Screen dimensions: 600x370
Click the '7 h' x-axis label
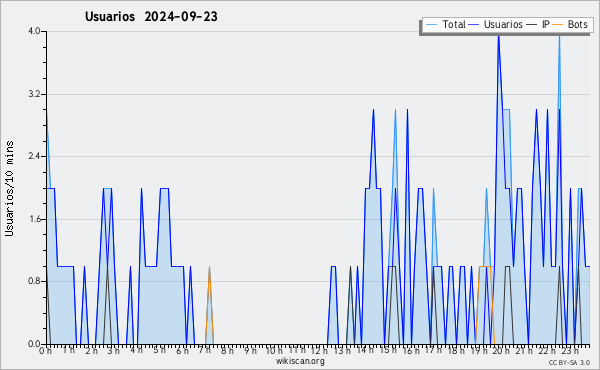[204, 350]
